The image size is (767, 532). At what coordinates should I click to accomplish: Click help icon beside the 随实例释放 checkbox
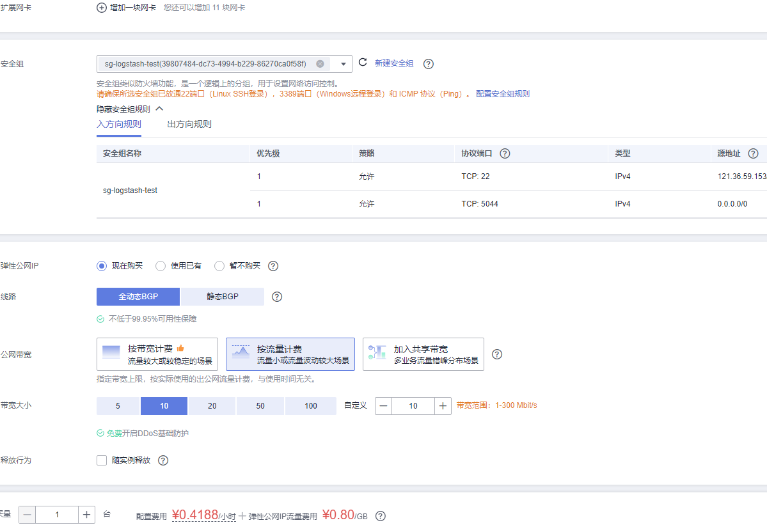163,460
